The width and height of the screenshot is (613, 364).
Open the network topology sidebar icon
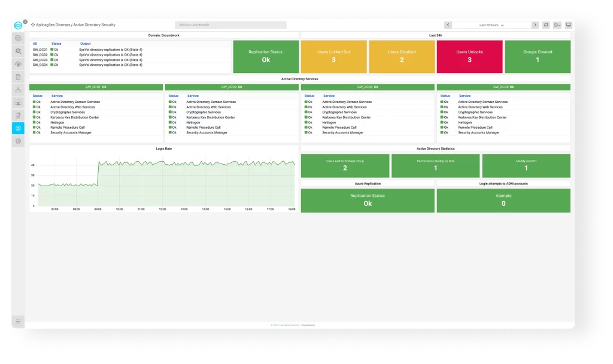click(x=19, y=90)
